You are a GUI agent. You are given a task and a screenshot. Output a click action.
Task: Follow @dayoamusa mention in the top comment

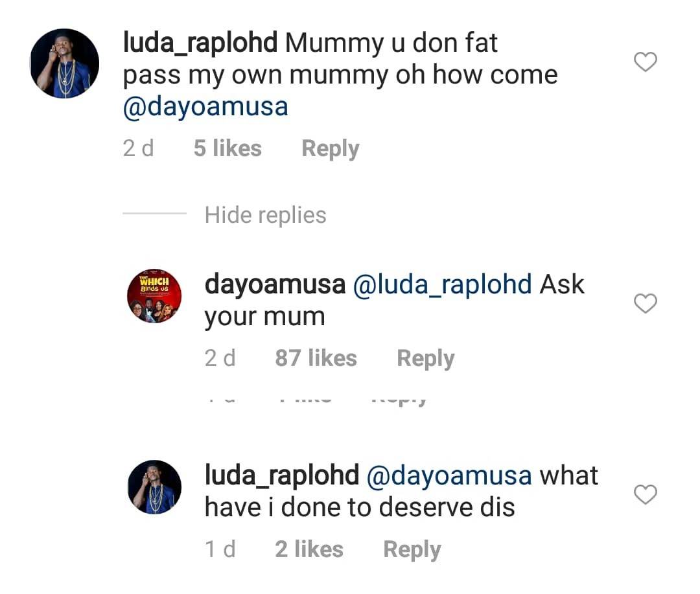tap(205, 106)
